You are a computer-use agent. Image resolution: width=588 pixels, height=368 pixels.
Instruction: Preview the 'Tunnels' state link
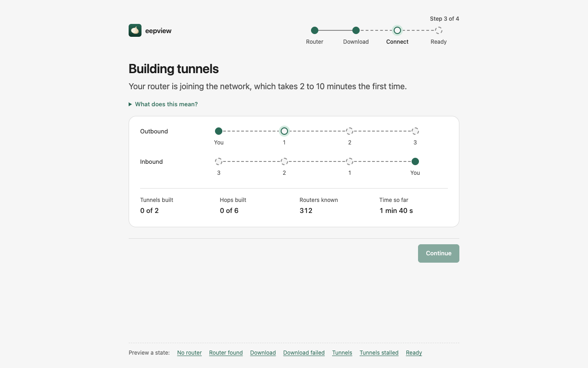[x=342, y=353]
